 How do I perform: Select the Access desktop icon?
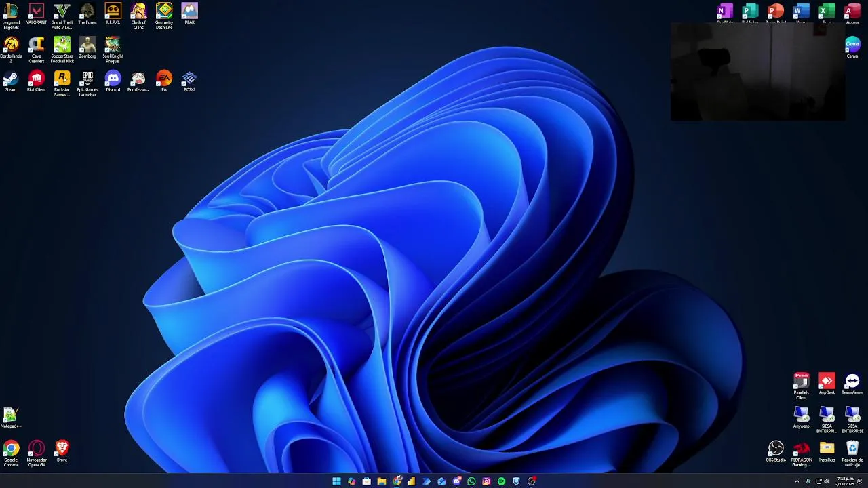point(852,14)
